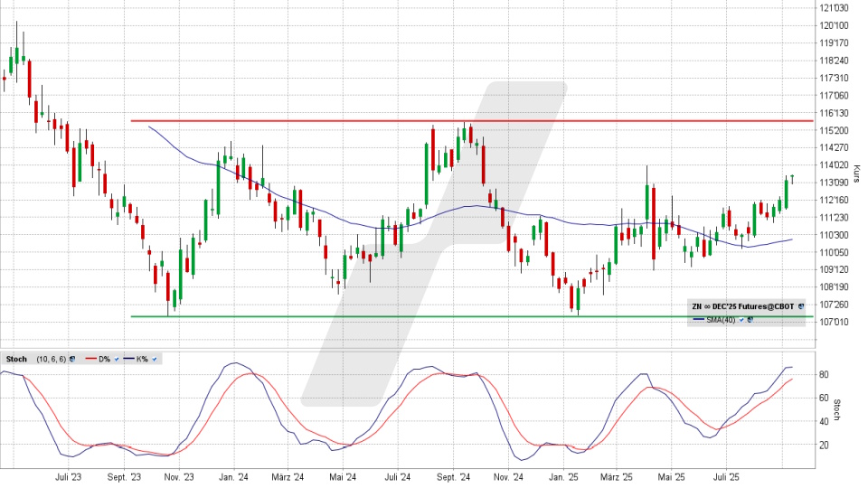Click the Sept. 23 date label
The height and width of the screenshot is (488, 868).
124,477
